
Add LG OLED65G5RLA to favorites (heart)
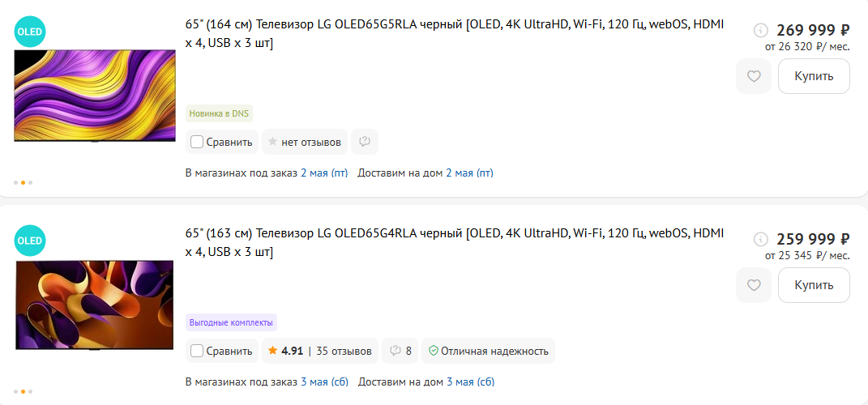[754, 76]
